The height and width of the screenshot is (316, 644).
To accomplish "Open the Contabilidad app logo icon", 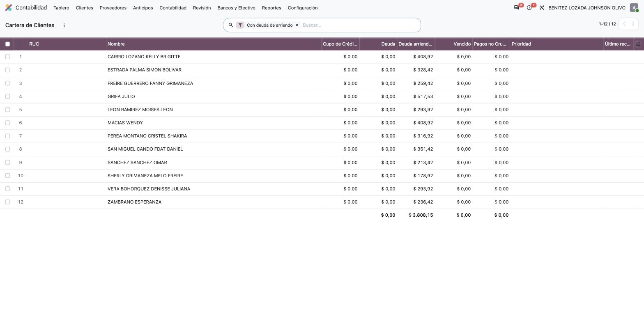I will coord(9,8).
